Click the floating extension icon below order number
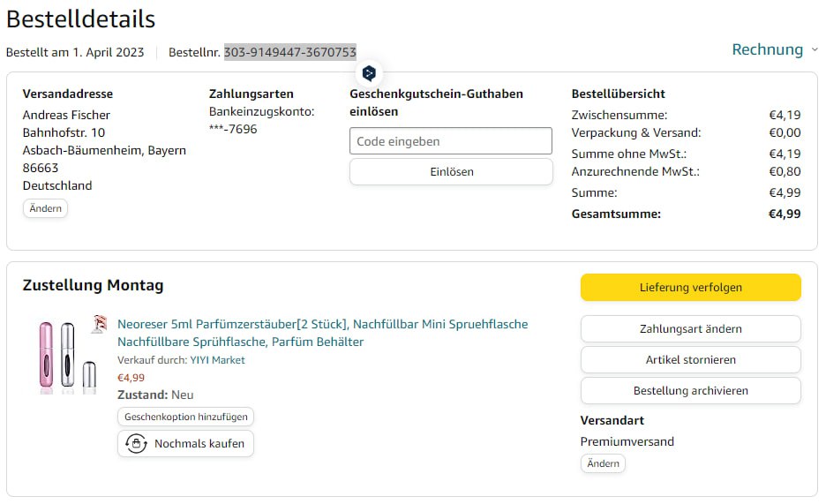Image resolution: width=826 pixels, height=504 pixels. point(369,73)
